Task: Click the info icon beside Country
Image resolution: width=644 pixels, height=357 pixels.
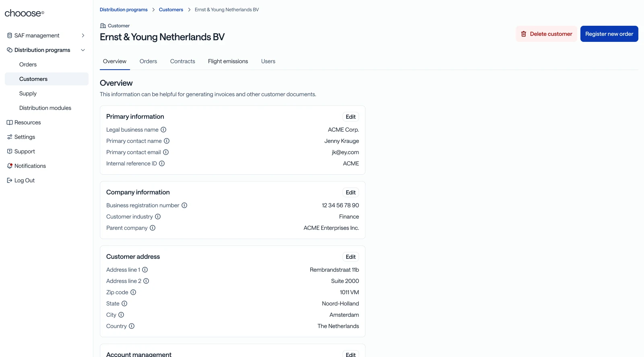Action: coord(132,326)
